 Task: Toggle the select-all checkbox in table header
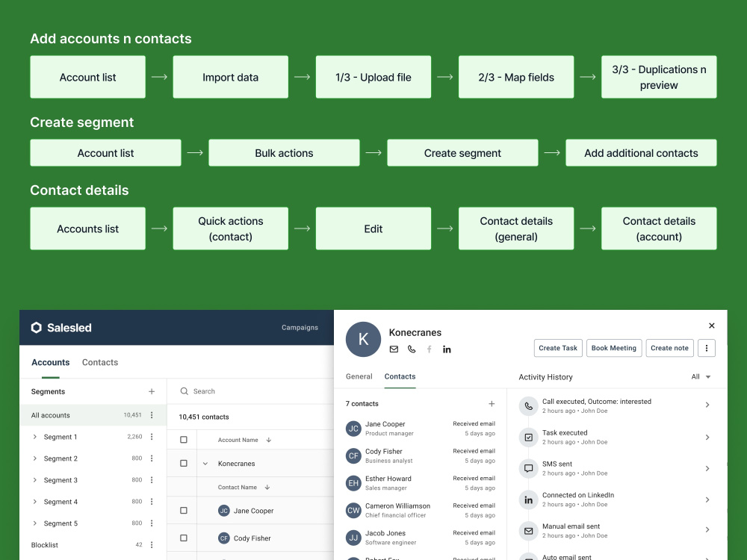(x=184, y=440)
